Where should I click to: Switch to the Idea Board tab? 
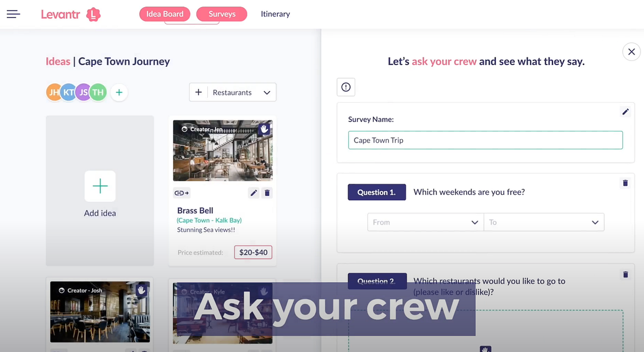click(165, 14)
